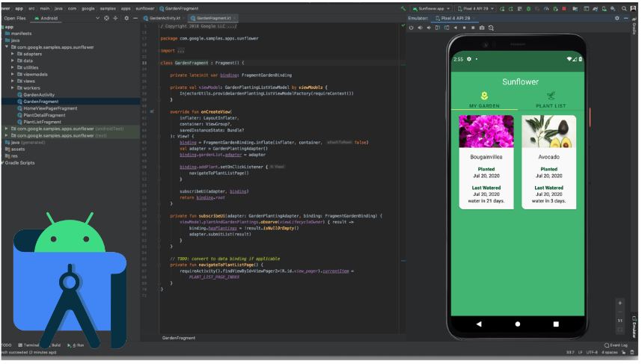The height and width of the screenshot is (364, 642).
Task: Click Collapse All icon in Project panel
Action: [115, 18]
